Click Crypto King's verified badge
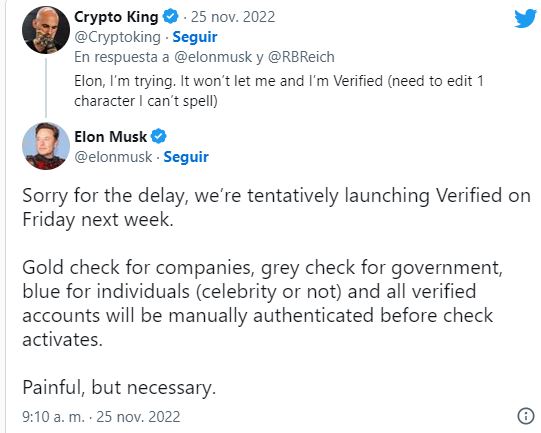Image resolution: width=541 pixels, height=433 pixels. [170, 17]
